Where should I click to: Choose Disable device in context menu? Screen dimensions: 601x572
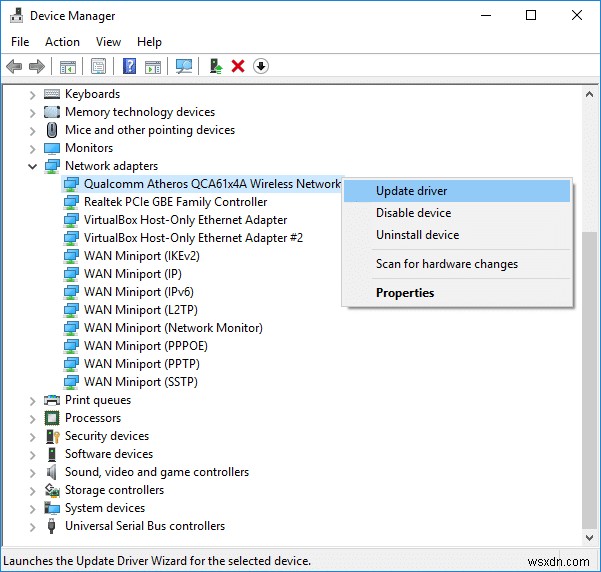click(457, 213)
